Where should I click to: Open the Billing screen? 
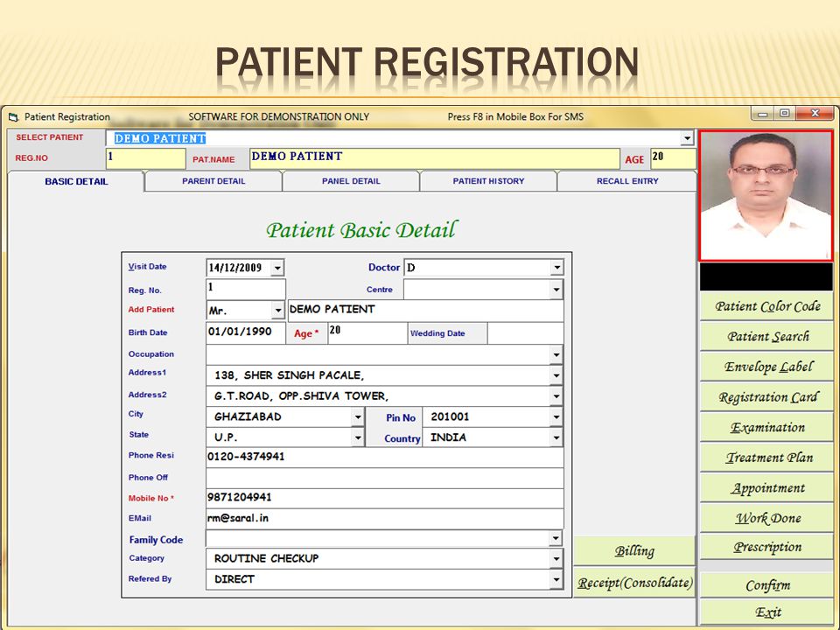[634, 550]
